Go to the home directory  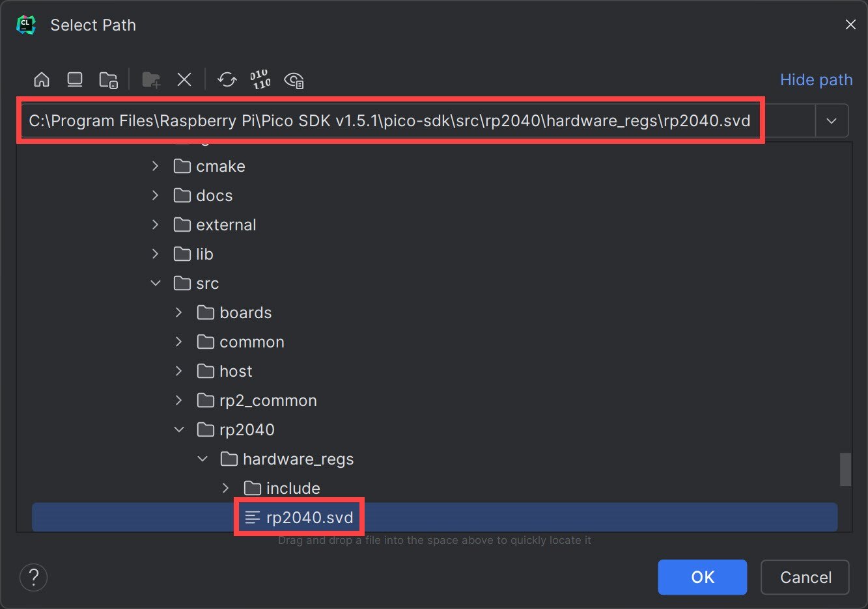pos(42,79)
